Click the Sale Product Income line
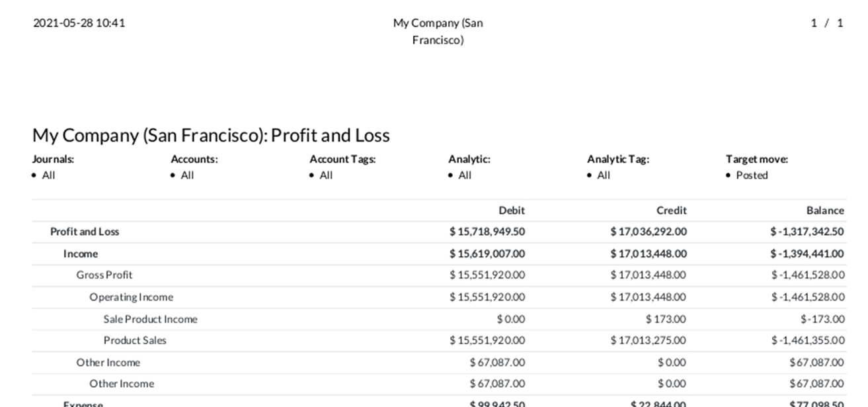This screenshot has width=868, height=407. (150, 319)
